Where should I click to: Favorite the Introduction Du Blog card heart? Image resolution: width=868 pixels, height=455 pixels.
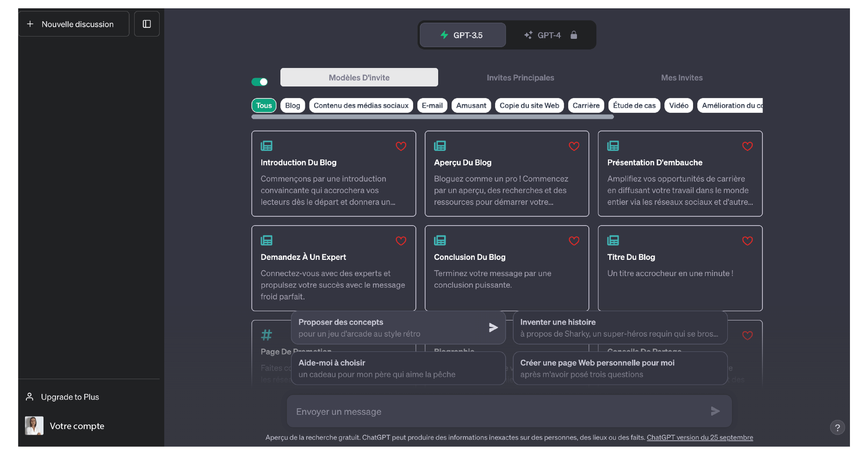401,146
